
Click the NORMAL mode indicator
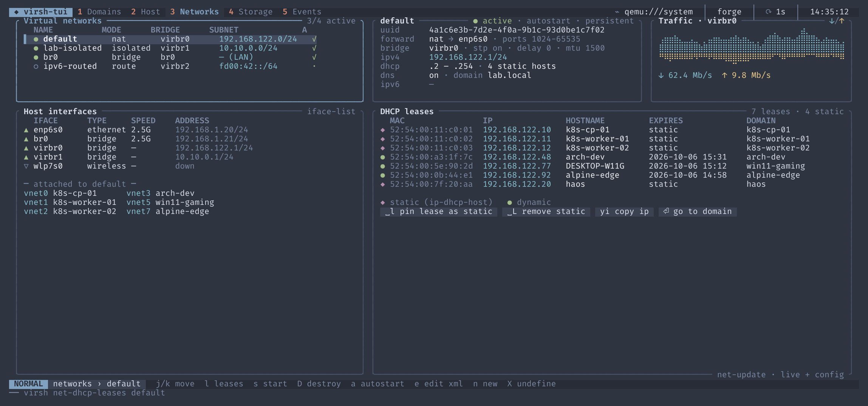(x=28, y=384)
